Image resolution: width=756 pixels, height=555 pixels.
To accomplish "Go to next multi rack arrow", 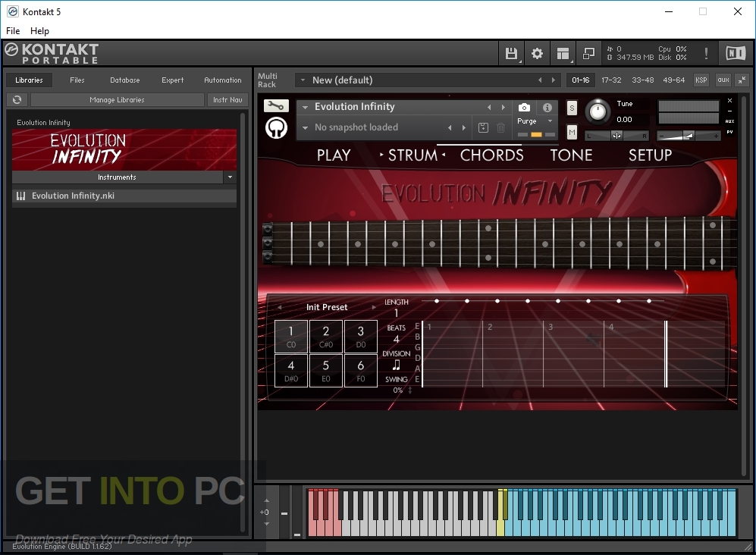I will tap(554, 80).
